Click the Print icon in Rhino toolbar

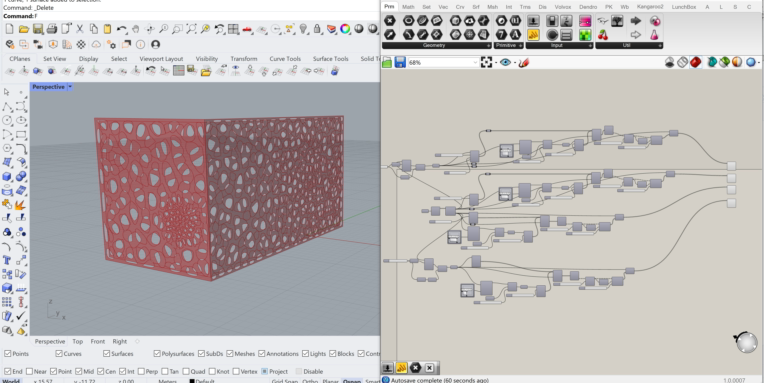(52, 29)
